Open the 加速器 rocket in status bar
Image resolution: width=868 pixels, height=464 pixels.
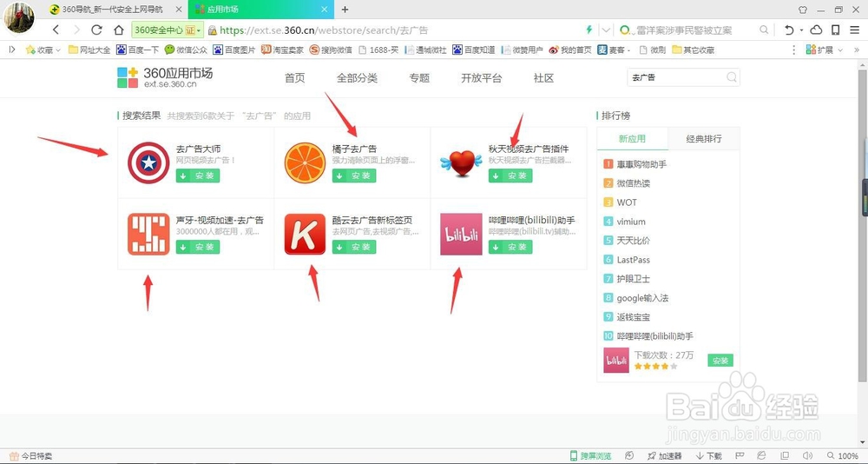click(x=664, y=455)
